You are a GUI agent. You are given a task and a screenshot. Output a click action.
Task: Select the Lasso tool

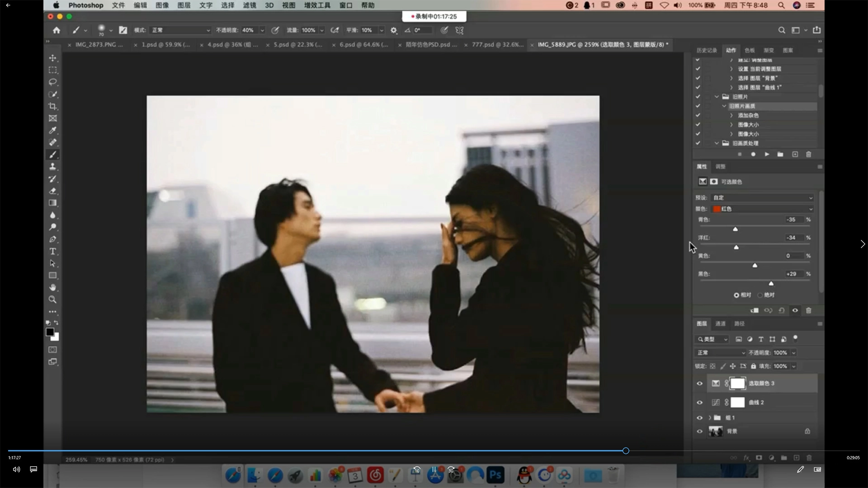pyautogui.click(x=53, y=82)
